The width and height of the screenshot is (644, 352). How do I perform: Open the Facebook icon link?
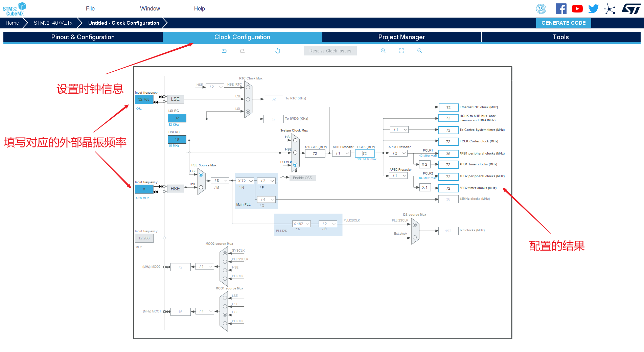561,9
